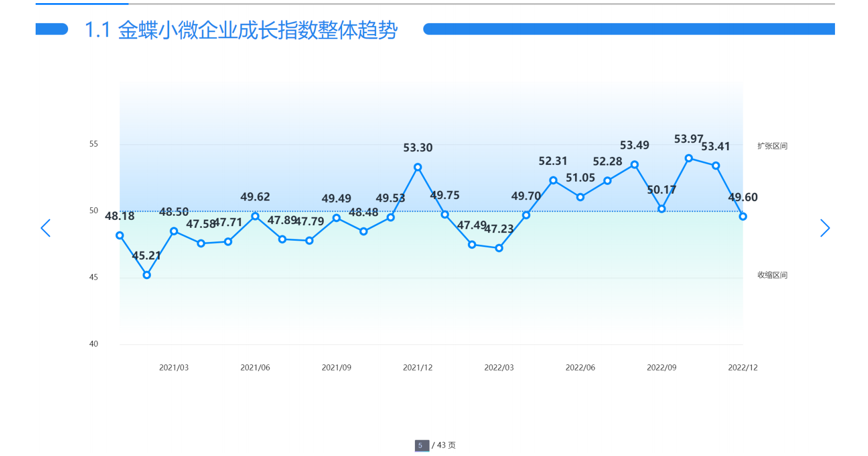868x456 pixels.
Task: Click the 2021/12 axis label
Action: pos(417,368)
